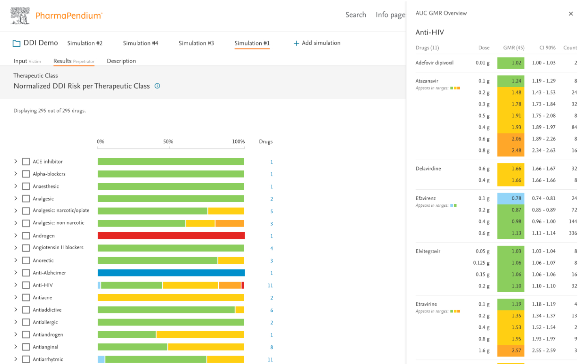This screenshot has height=364, width=588.
Task: Expand the Alpha-blockers row
Action: [16, 174]
